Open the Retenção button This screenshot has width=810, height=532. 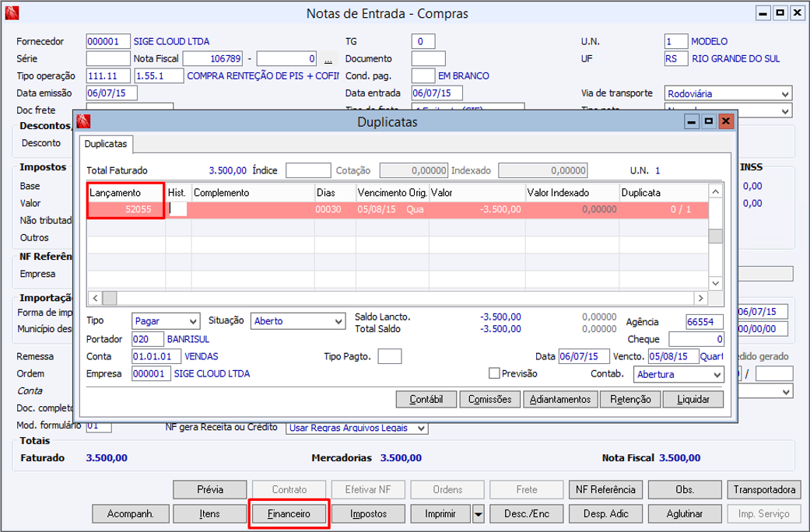(629, 399)
